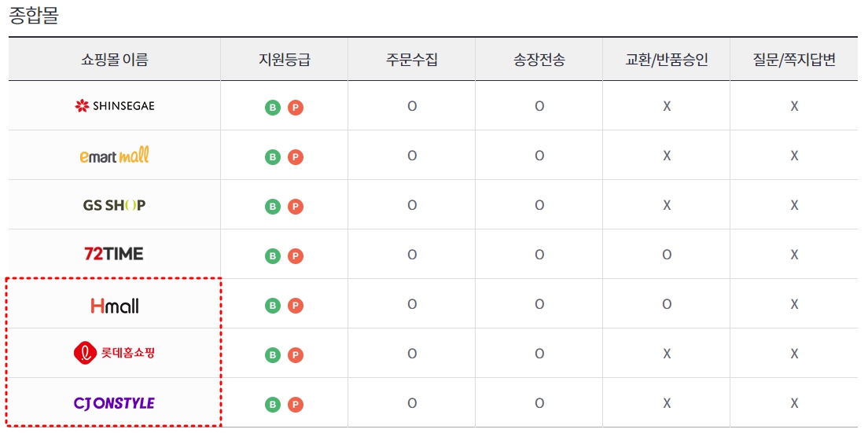Click green B badge in Hmall row
Screen dimensions: 868x433
(x=272, y=306)
